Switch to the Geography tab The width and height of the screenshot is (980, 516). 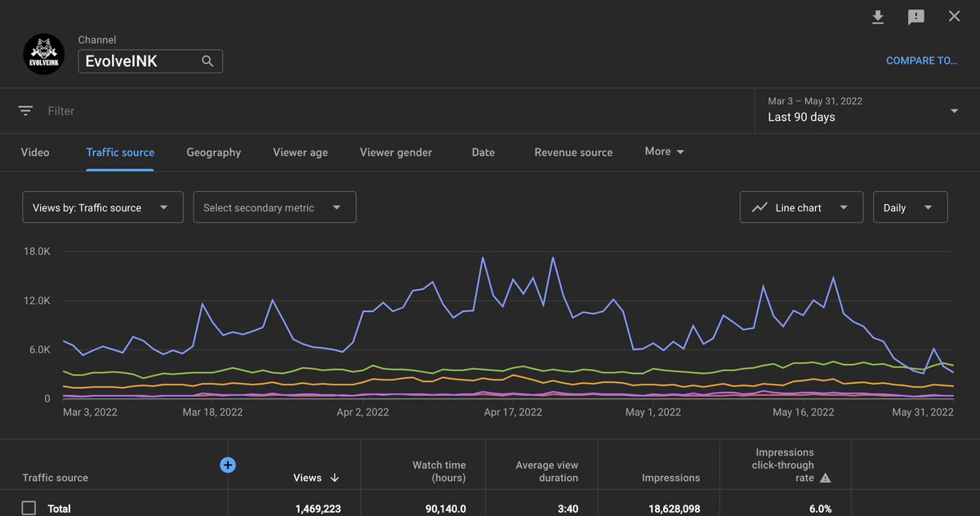tap(213, 152)
